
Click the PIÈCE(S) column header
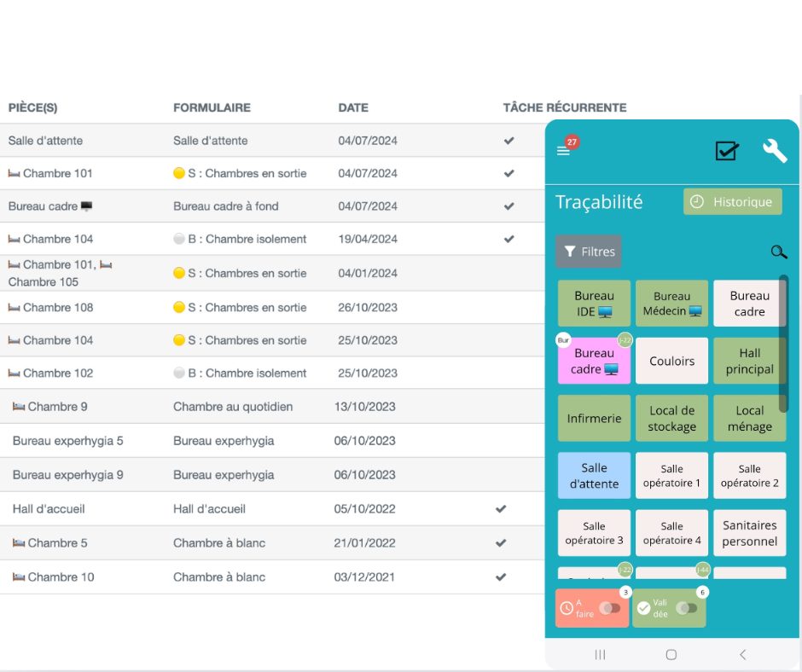point(32,107)
